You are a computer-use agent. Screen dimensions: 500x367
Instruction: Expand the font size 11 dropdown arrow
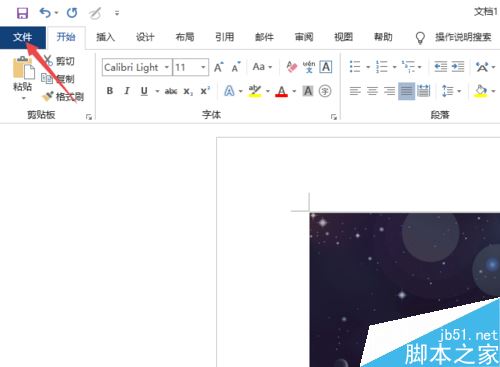coord(203,68)
